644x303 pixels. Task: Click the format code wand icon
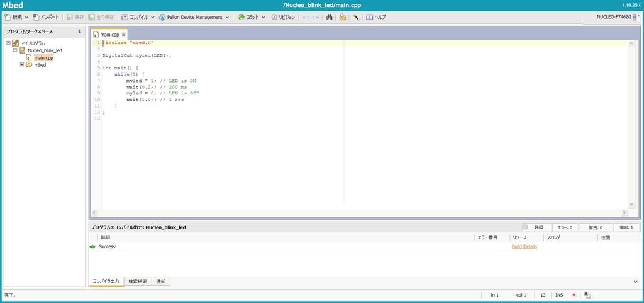click(356, 17)
